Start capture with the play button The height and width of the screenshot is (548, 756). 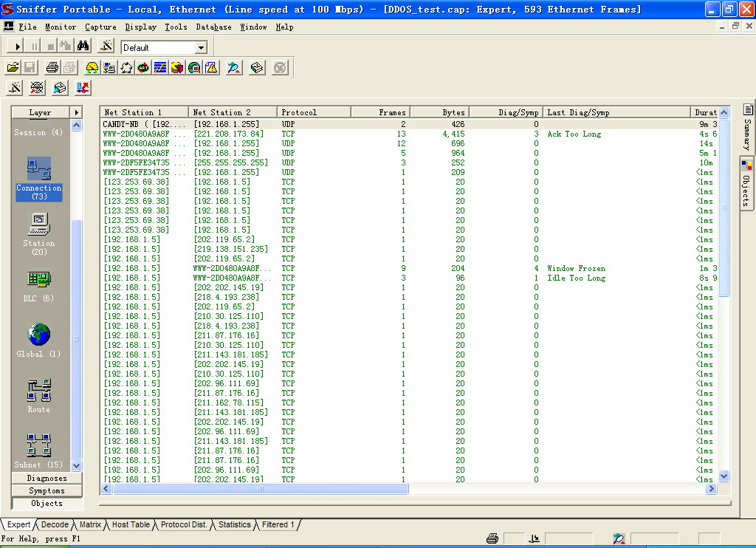[18, 47]
